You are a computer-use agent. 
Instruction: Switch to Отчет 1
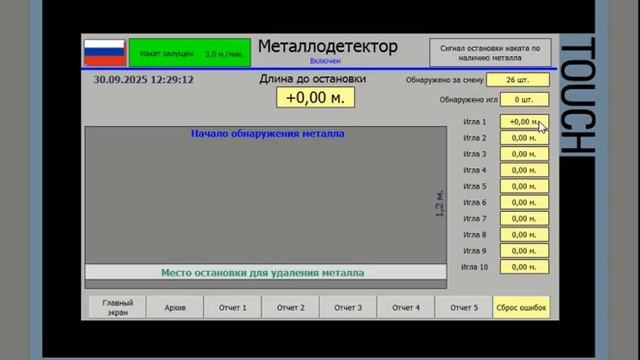(233, 307)
